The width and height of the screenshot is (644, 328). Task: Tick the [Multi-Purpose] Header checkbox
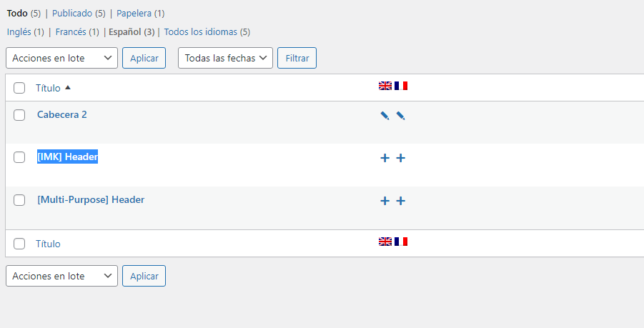19,200
